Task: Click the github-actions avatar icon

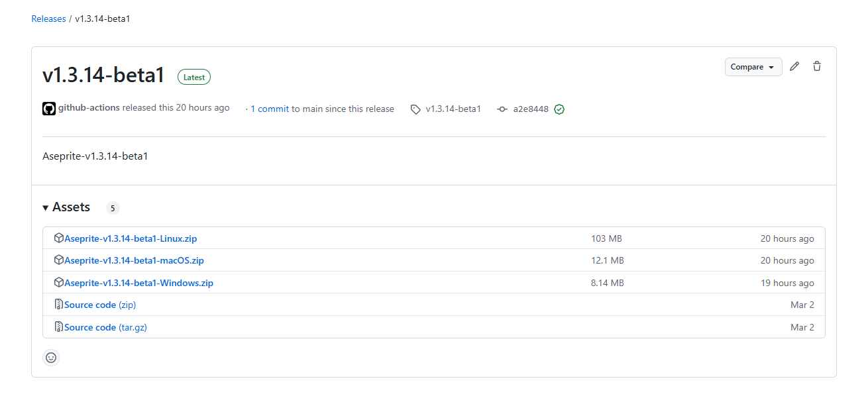Action: click(x=49, y=109)
